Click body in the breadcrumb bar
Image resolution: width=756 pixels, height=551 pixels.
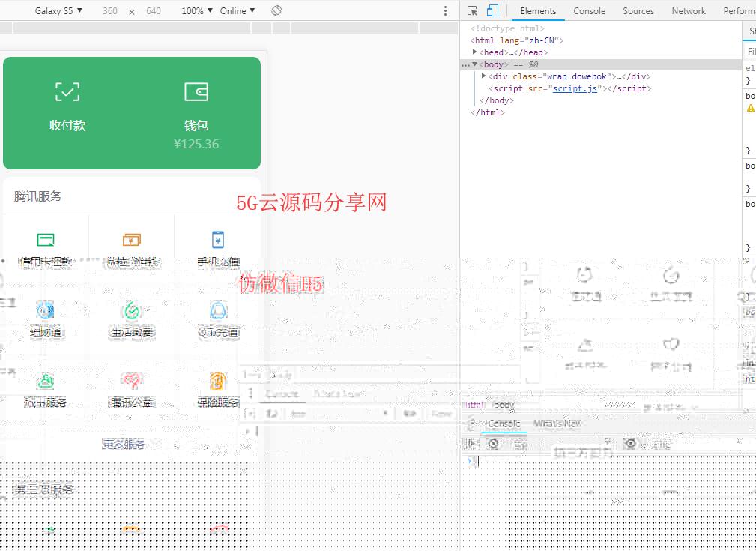(503, 404)
